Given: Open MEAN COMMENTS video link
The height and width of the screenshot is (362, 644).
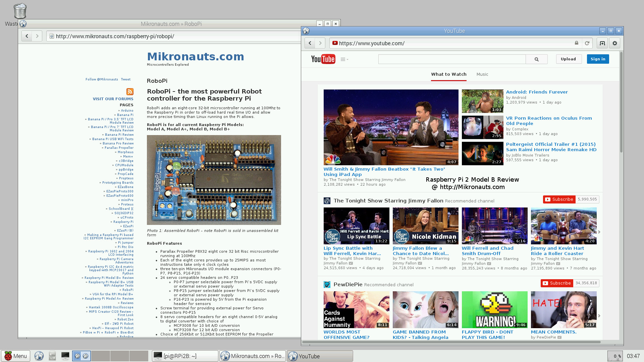Looking at the screenshot, I should click(553, 332).
